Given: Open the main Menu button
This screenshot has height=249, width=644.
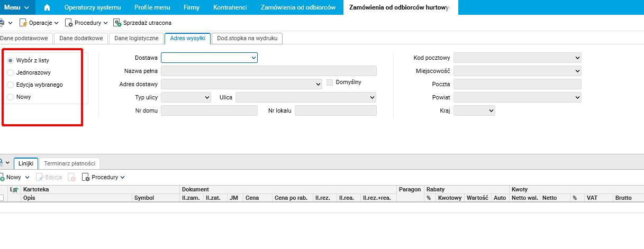Looking at the screenshot, I should (16, 7).
